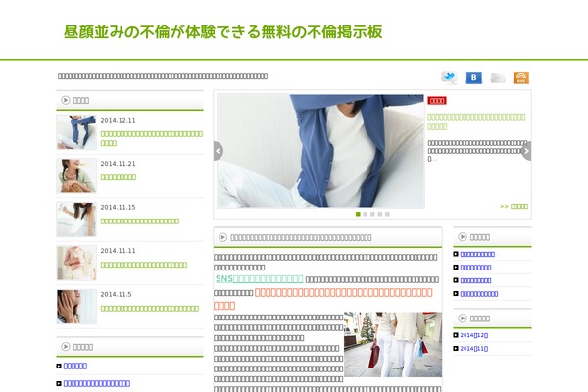Open the green slider headline link

[x=476, y=122]
